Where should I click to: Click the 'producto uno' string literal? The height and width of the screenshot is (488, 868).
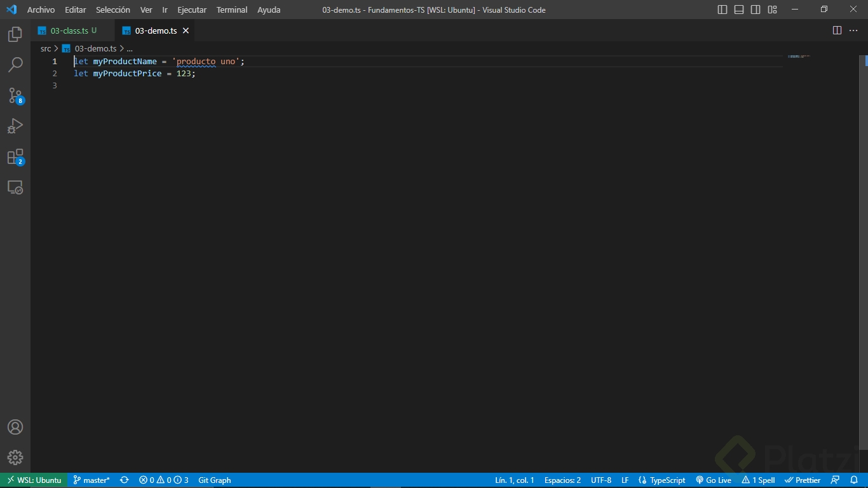[206, 62]
